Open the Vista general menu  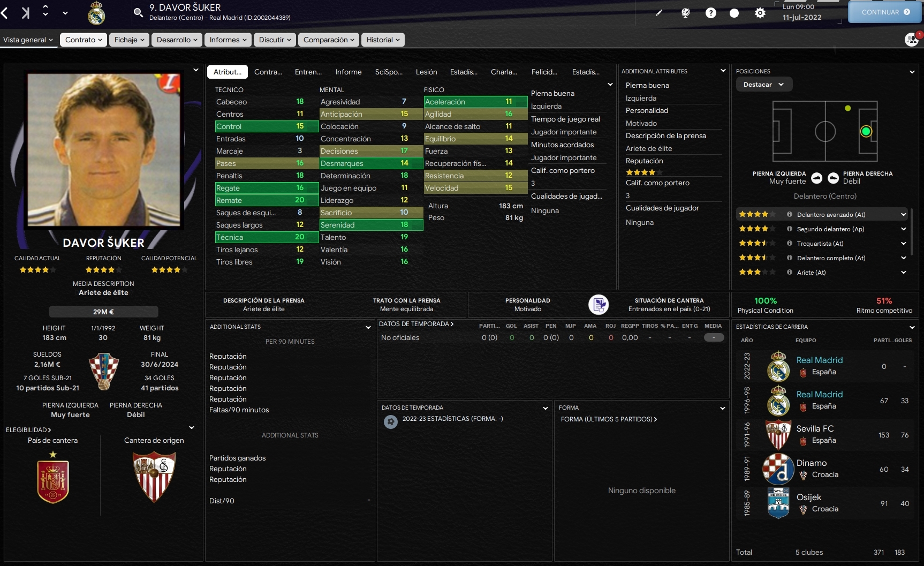tap(28, 40)
